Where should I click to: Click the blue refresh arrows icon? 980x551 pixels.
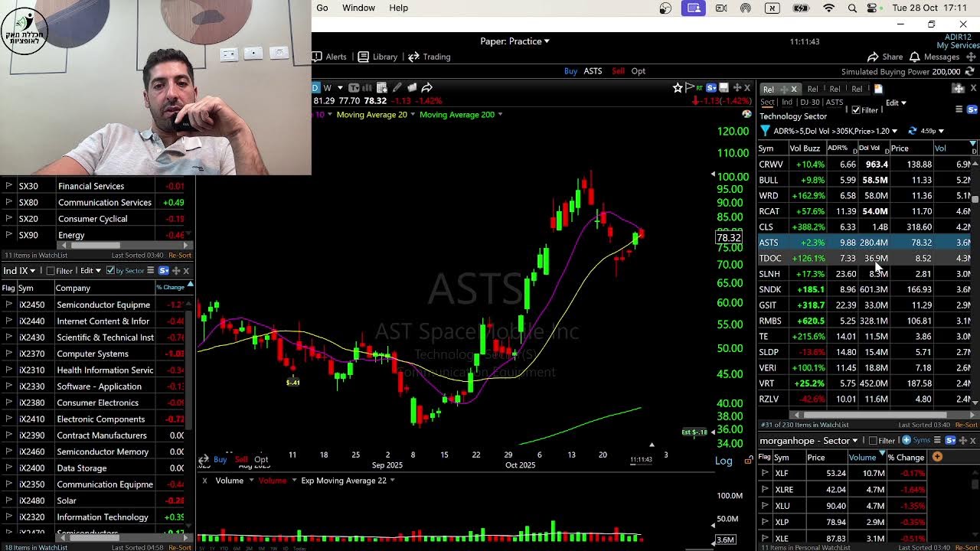coord(912,131)
